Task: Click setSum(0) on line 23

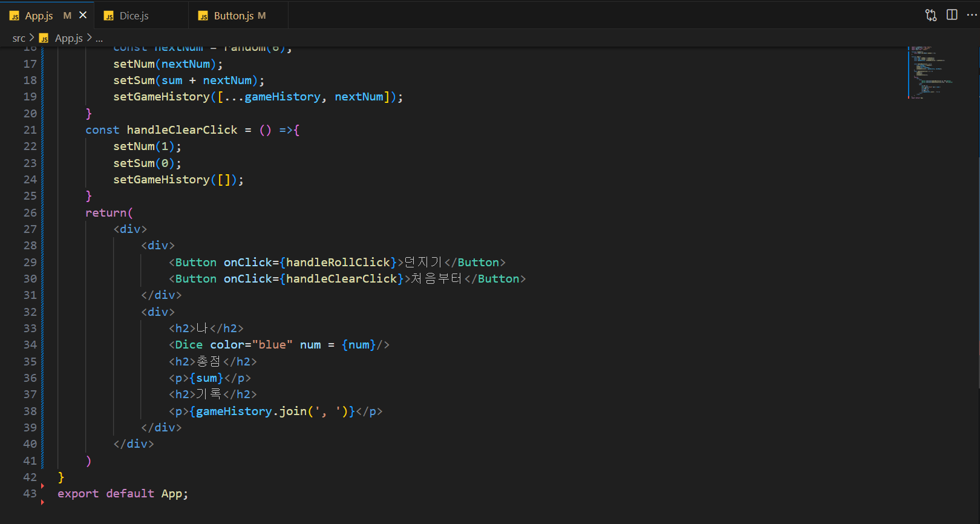Action: 147,163
